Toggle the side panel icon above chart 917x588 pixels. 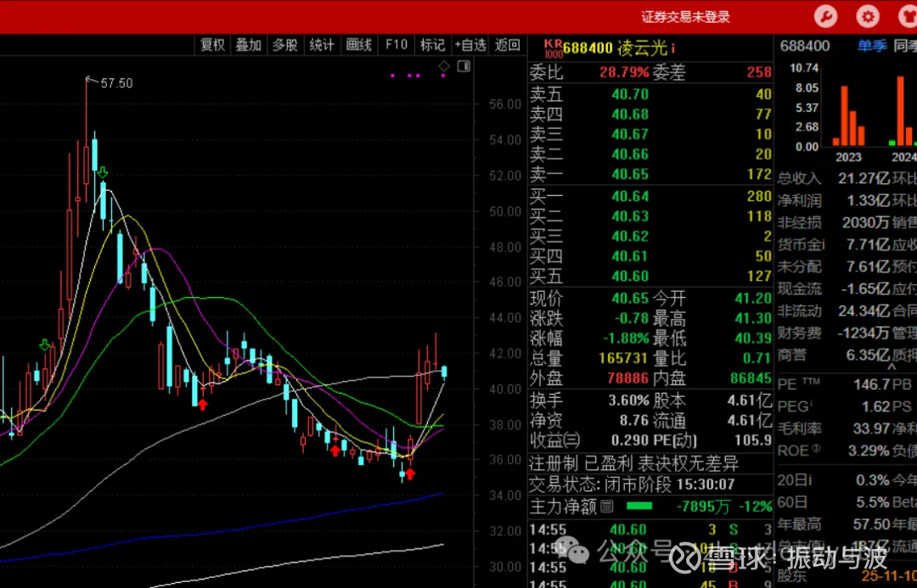(464, 66)
